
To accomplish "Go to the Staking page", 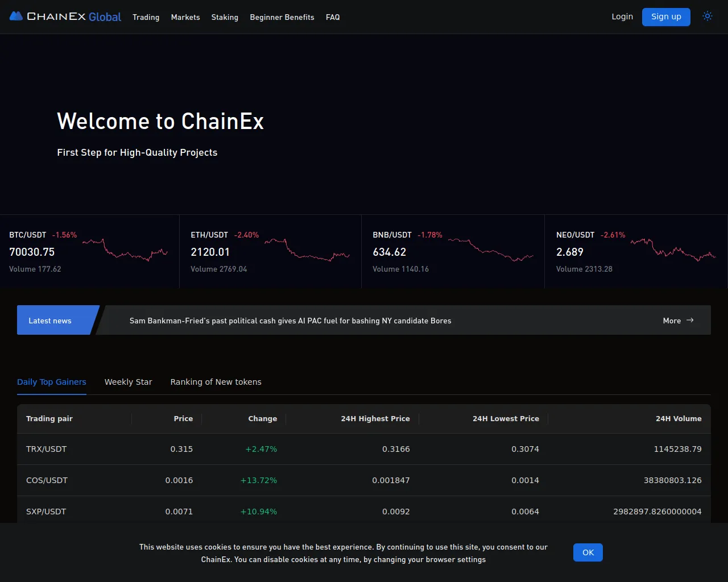I will tap(225, 17).
